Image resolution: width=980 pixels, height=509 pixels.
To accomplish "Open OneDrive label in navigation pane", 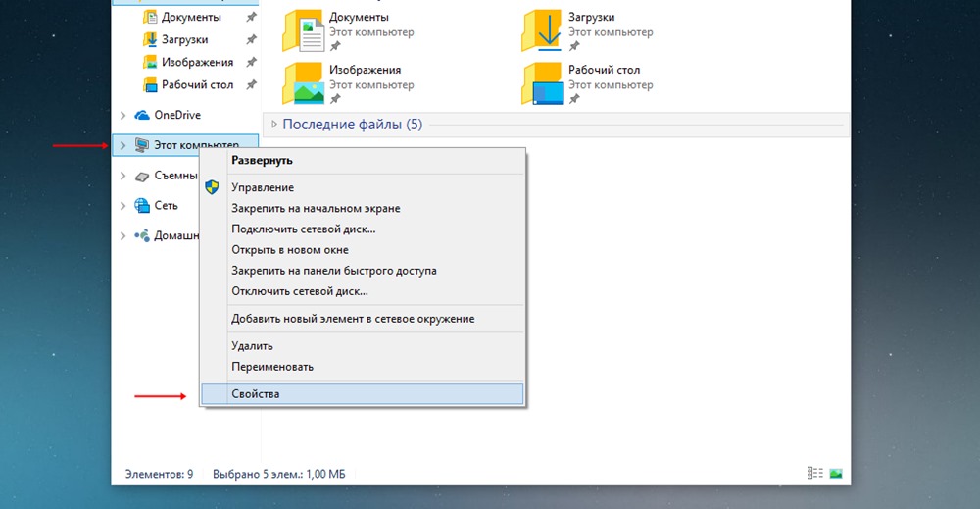I will 177,115.
